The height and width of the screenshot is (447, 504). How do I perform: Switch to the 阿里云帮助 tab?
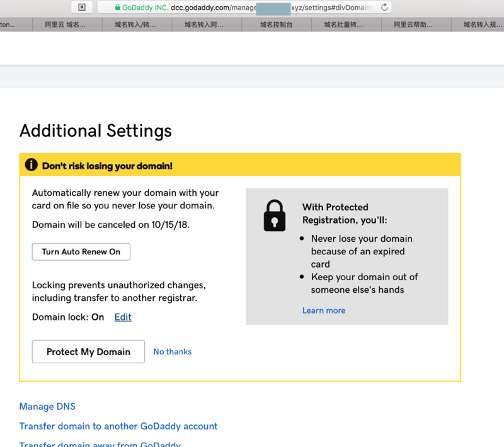(413, 25)
